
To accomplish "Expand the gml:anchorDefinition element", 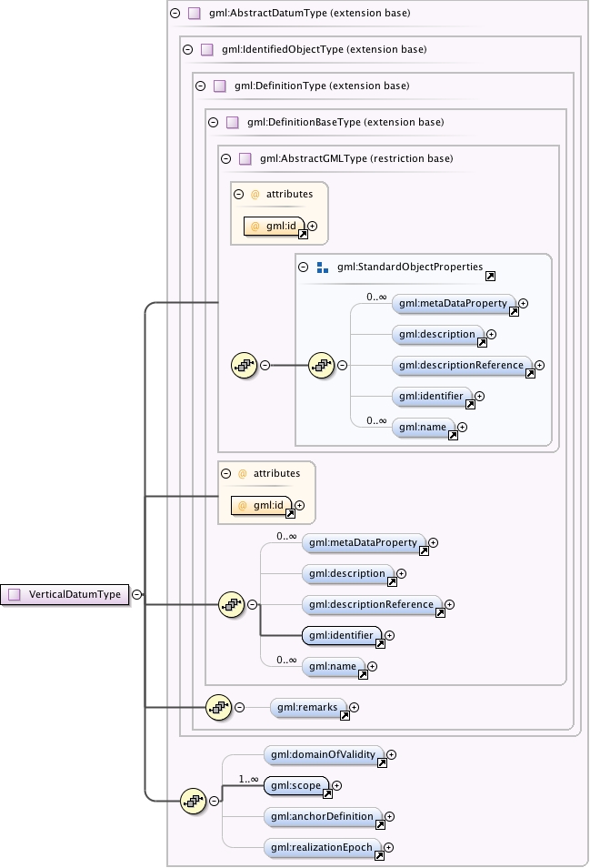I will (390, 816).
